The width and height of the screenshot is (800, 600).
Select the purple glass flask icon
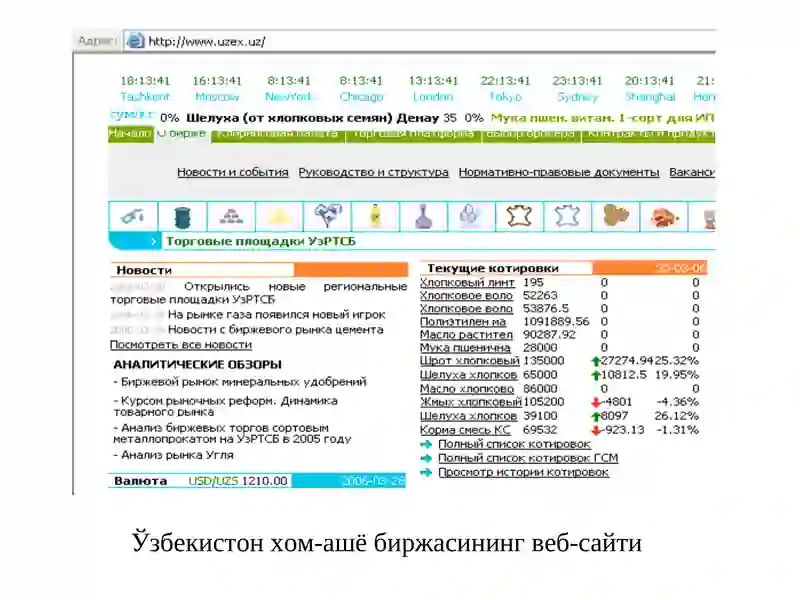click(423, 216)
